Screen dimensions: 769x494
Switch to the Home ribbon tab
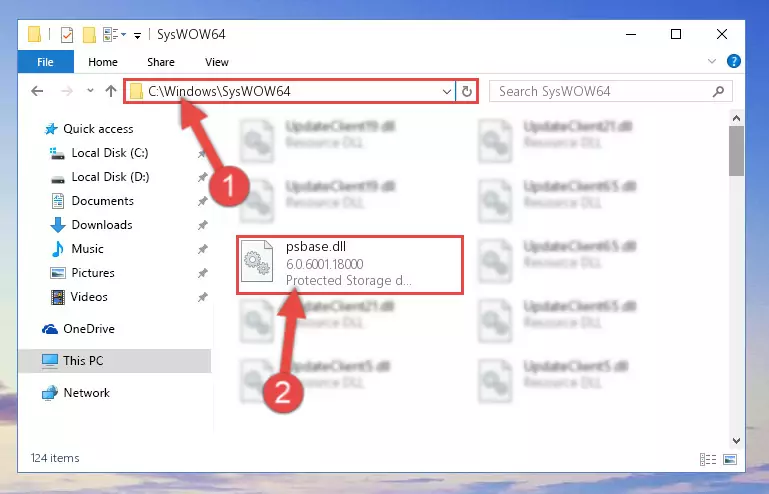tap(103, 62)
